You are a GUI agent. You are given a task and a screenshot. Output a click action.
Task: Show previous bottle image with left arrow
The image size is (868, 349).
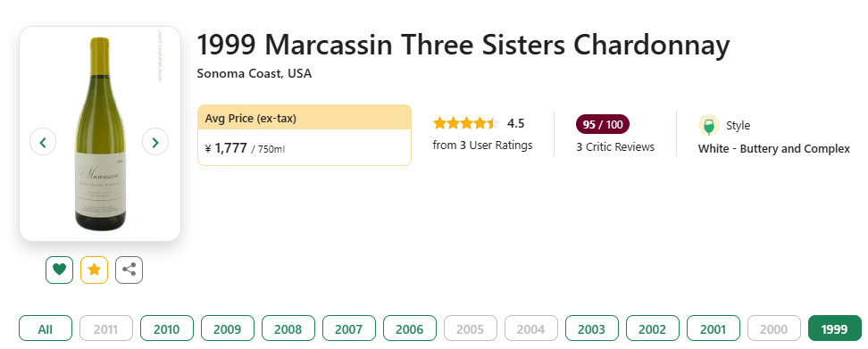click(x=43, y=142)
